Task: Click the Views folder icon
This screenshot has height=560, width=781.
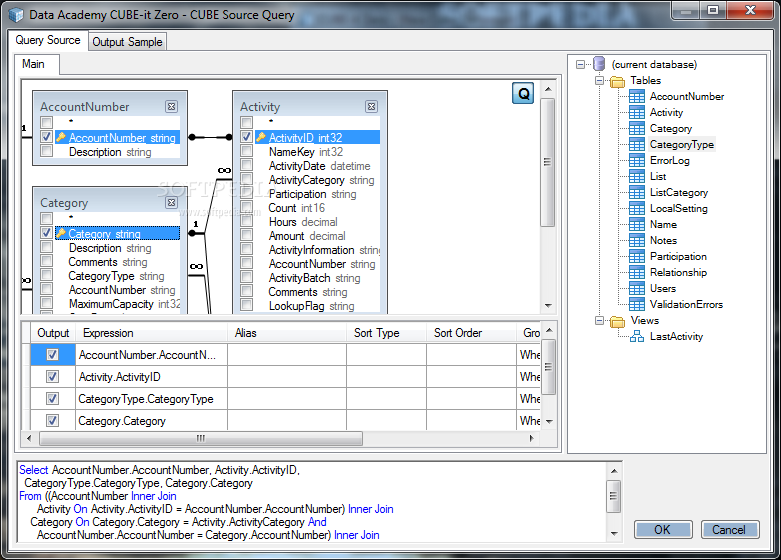Action: (x=618, y=321)
